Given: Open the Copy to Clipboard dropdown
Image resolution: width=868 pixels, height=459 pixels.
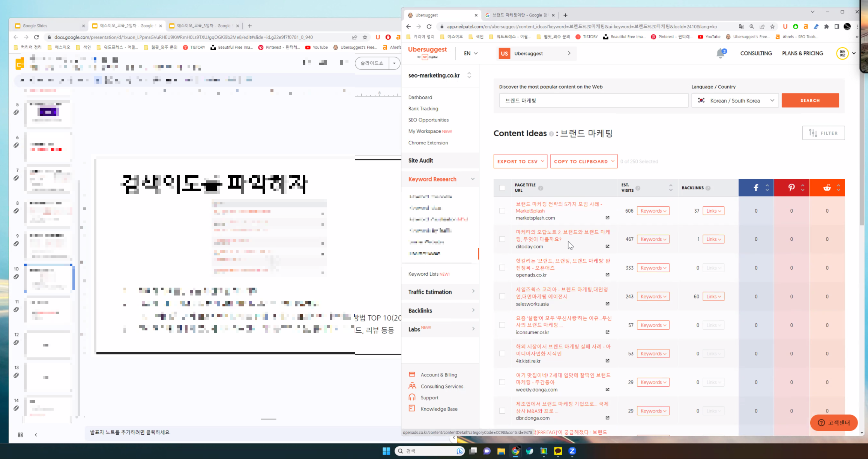Looking at the screenshot, I should 584,161.
